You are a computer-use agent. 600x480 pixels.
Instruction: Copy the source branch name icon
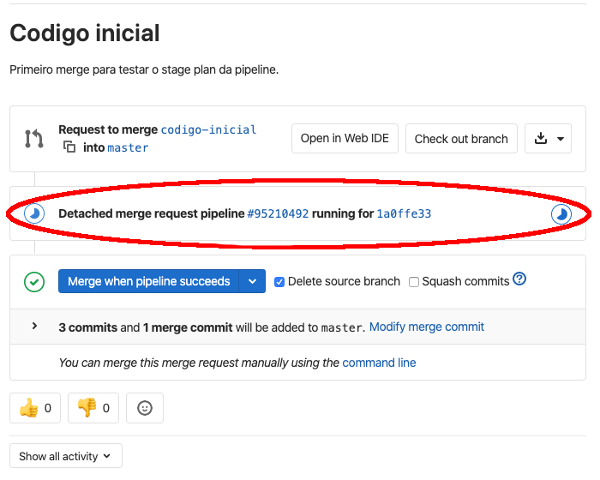click(x=69, y=147)
